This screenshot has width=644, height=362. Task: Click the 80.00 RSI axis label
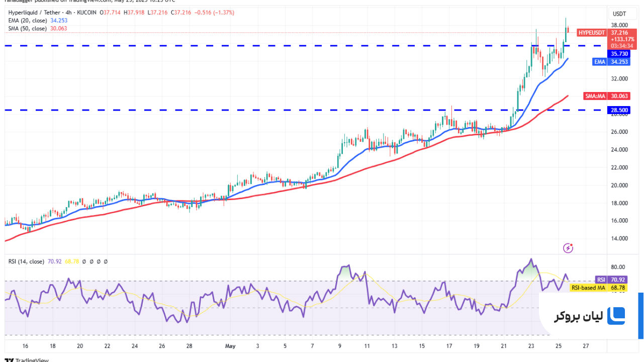click(x=618, y=267)
